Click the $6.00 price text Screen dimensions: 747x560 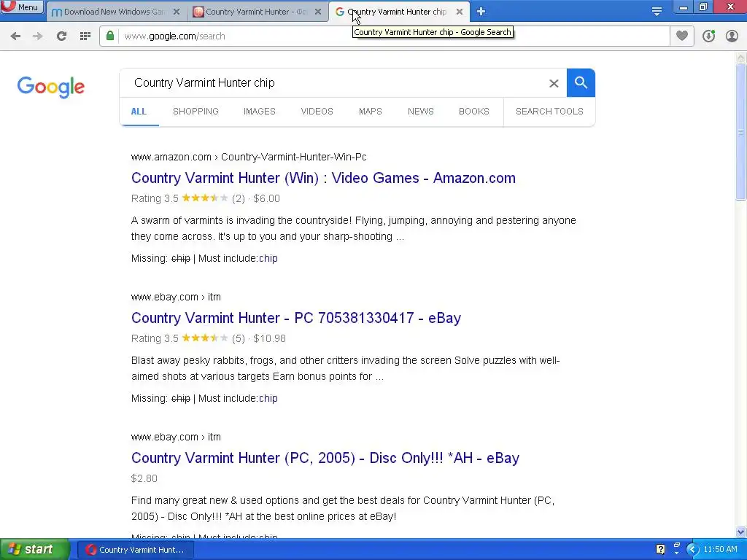click(266, 198)
